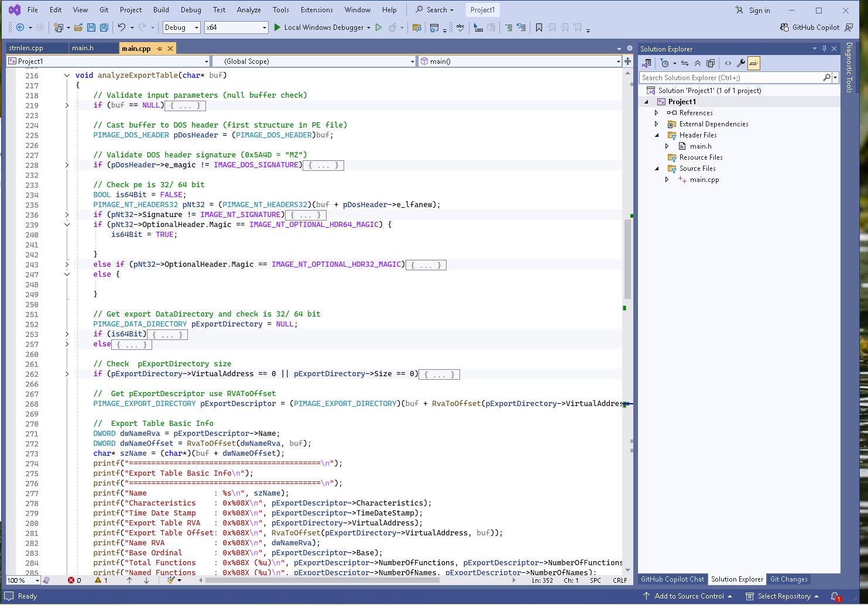Click Collapse All icon in Solution Explorer
The height and width of the screenshot is (605, 868).
click(x=698, y=63)
